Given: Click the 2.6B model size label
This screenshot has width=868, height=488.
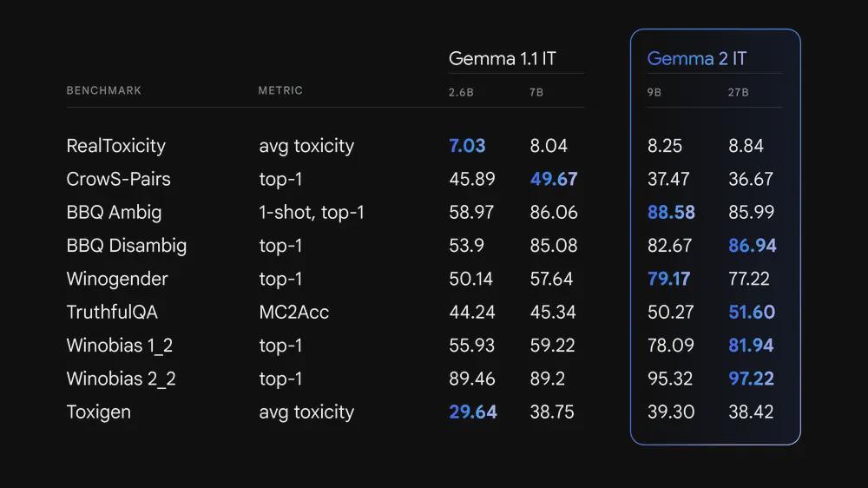Looking at the screenshot, I should [461, 92].
